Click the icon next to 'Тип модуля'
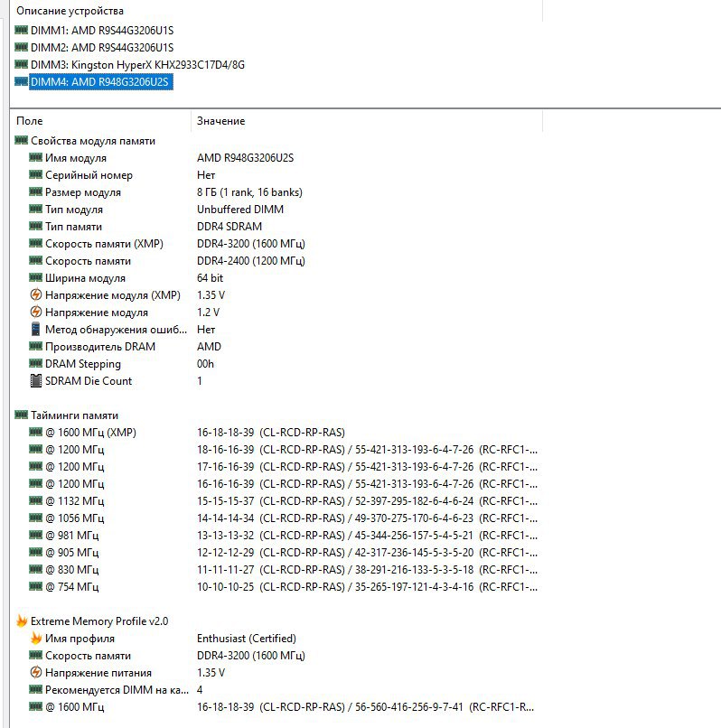The image size is (721, 728). pyautogui.click(x=36, y=209)
